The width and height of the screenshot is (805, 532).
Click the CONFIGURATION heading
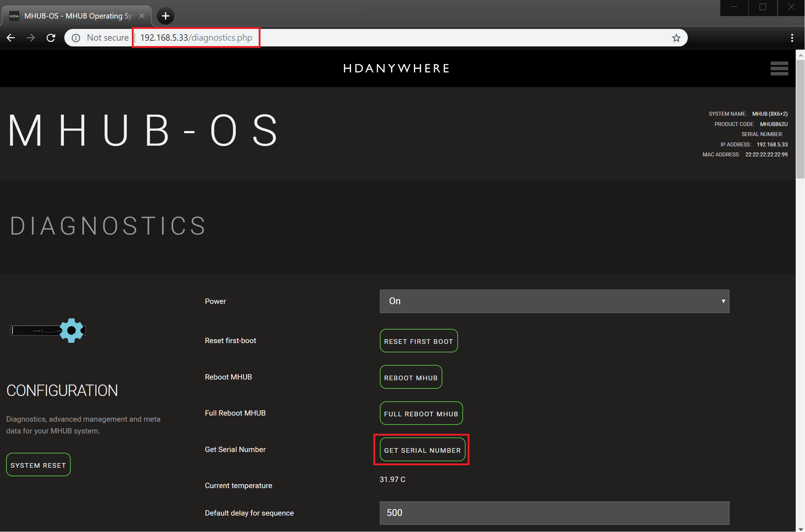point(62,391)
